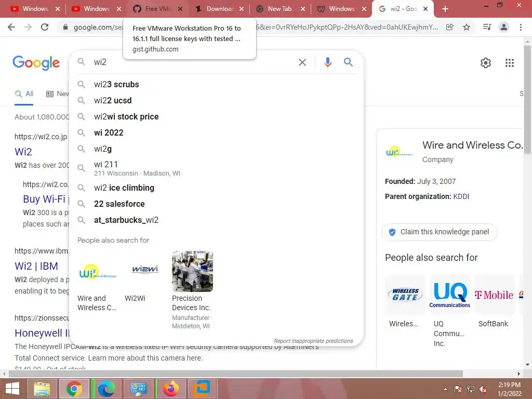Open Wire and Wireless thumbnail in suggestions
The image size is (532, 399).
(x=97, y=271)
